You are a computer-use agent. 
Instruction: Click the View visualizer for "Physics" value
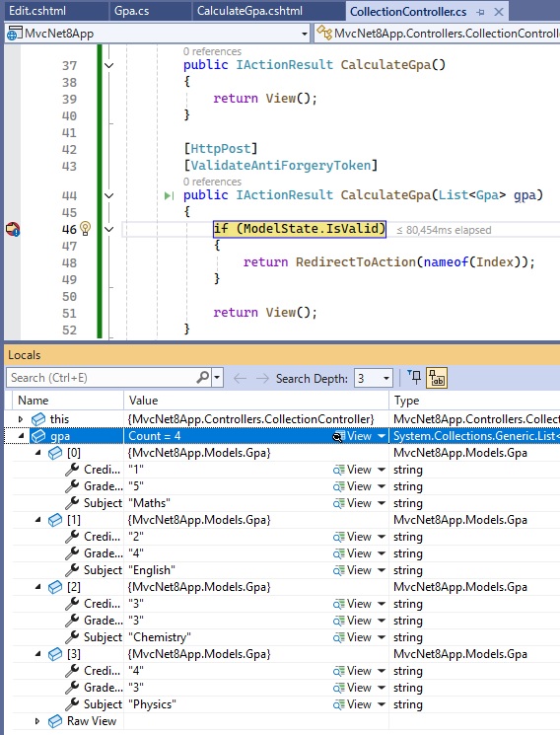[x=352, y=704]
